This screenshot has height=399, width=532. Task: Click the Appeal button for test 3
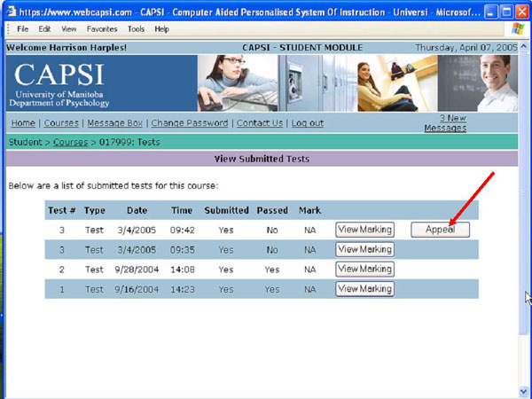[x=440, y=230]
